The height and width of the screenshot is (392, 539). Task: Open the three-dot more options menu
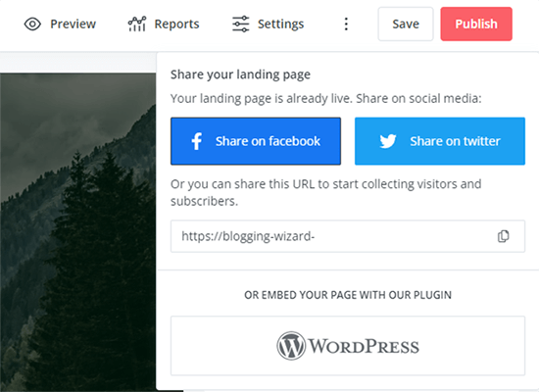pyautogui.click(x=346, y=24)
